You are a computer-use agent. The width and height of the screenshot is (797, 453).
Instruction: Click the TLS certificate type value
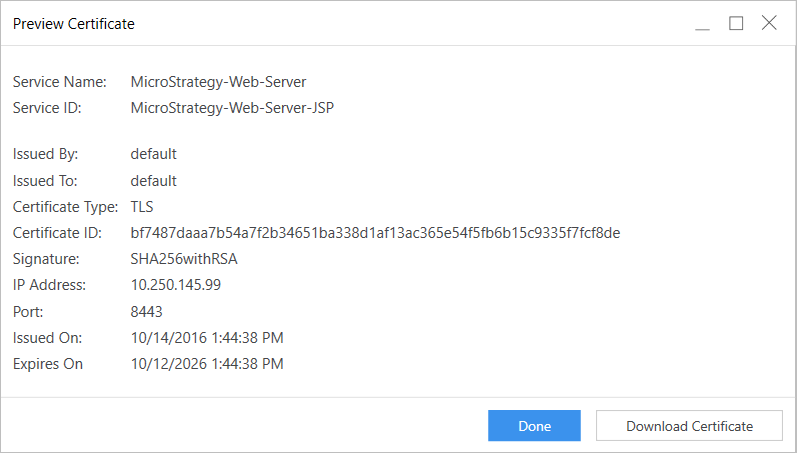[x=143, y=207]
